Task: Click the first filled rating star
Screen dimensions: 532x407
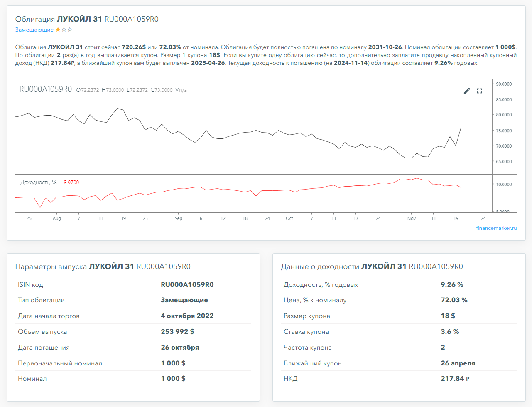Action: point(58,30)
